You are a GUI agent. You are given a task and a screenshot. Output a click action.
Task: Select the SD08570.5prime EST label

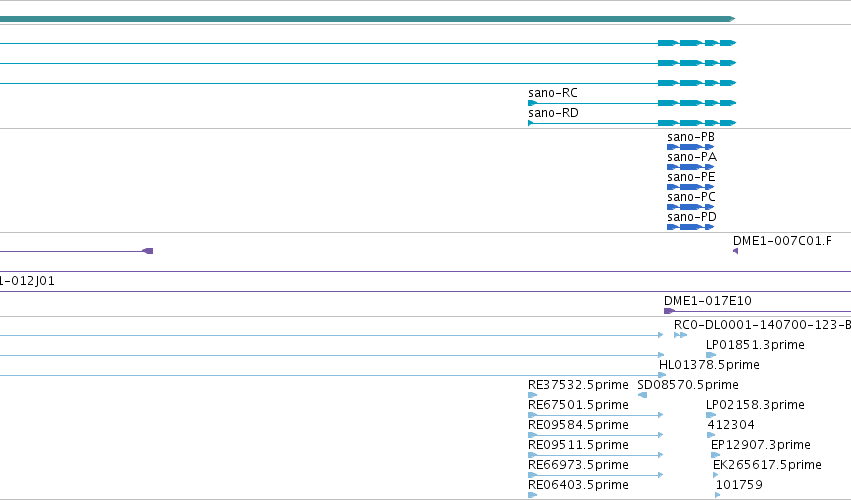[688, 385]
